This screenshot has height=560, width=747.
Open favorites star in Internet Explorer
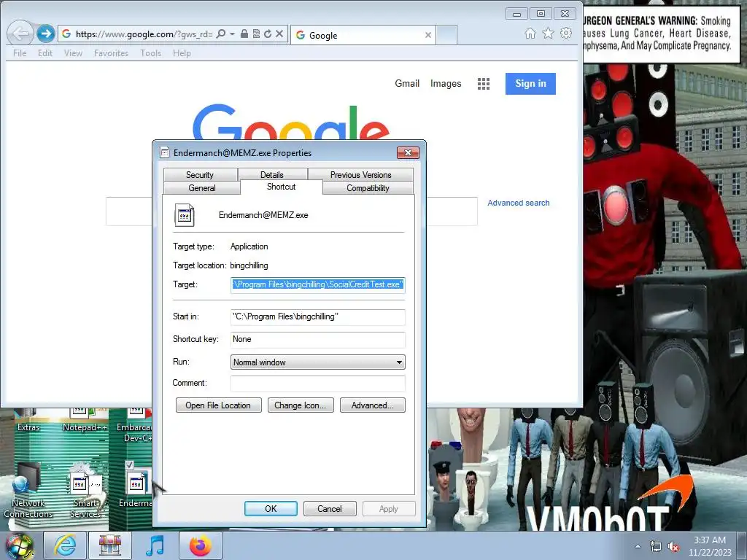pyautogui.click(x=548, y=34)
